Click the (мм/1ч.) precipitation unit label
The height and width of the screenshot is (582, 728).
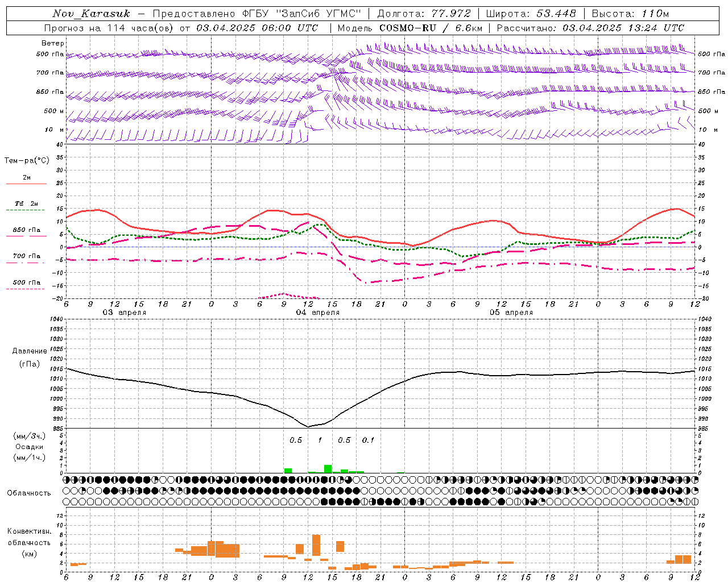pyautogui.click(x=30, y=458)
